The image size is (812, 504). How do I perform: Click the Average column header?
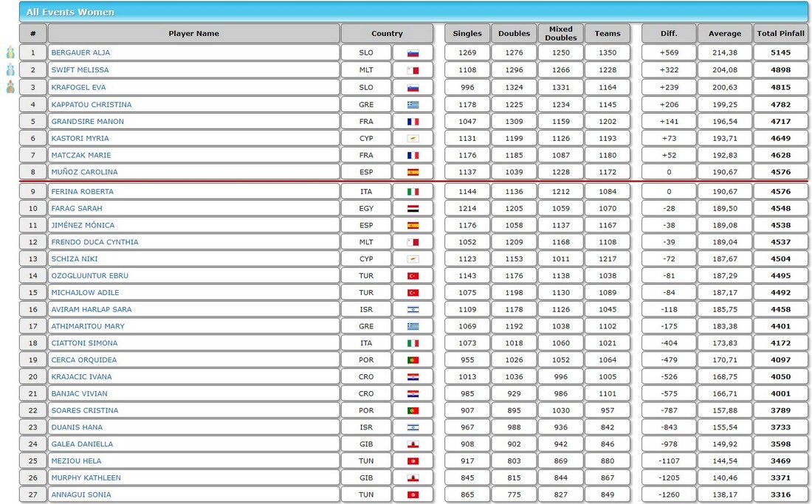point(724,33)
